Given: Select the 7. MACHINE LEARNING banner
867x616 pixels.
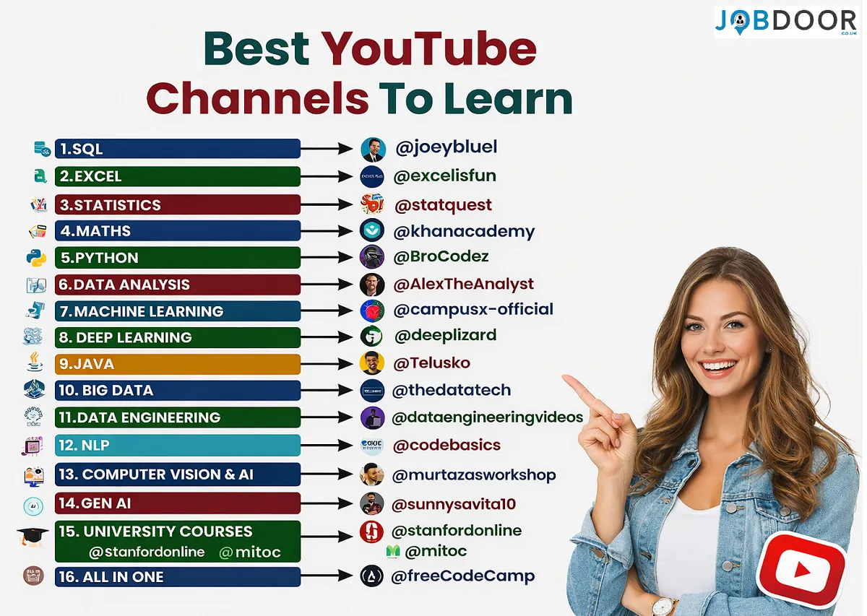Looking at the screenshot, I should tap(178, 311).
